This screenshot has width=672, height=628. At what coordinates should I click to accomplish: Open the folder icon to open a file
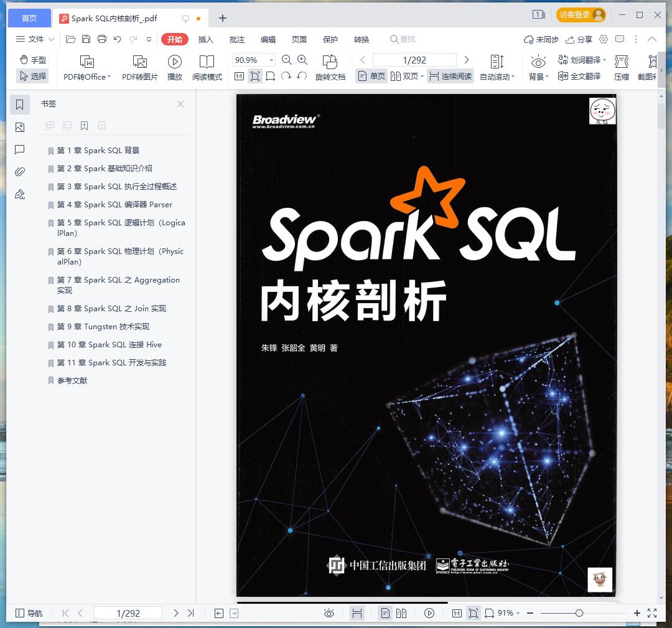(x=71, y=39)
